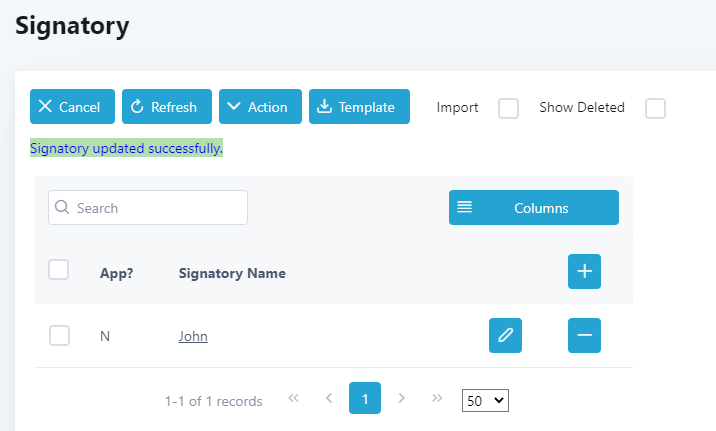Image resolution: width=716 pixels, height=431 pixels.
Task: Click the minus icon to remove John
Action: pos(584,336)
